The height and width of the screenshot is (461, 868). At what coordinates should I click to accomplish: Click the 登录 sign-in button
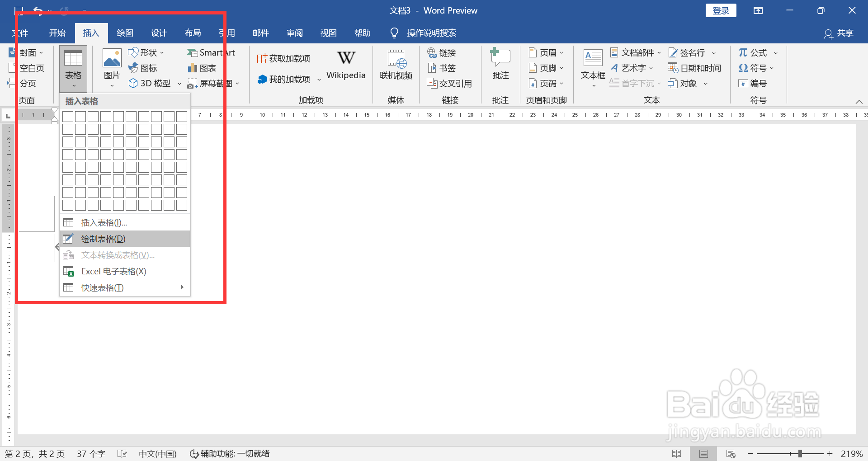[x=721, y=10]
